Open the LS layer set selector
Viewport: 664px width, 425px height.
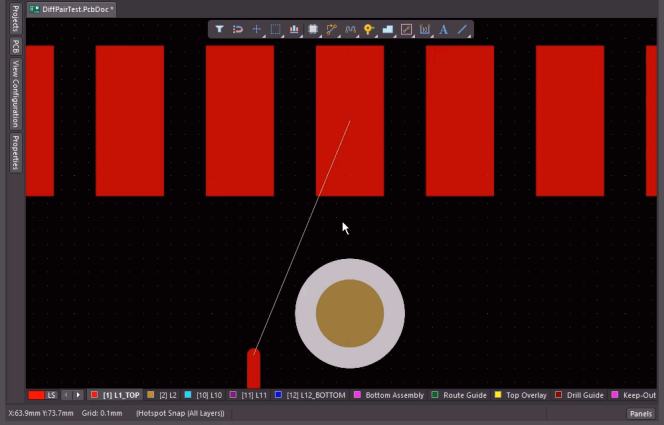coord(52,396)
